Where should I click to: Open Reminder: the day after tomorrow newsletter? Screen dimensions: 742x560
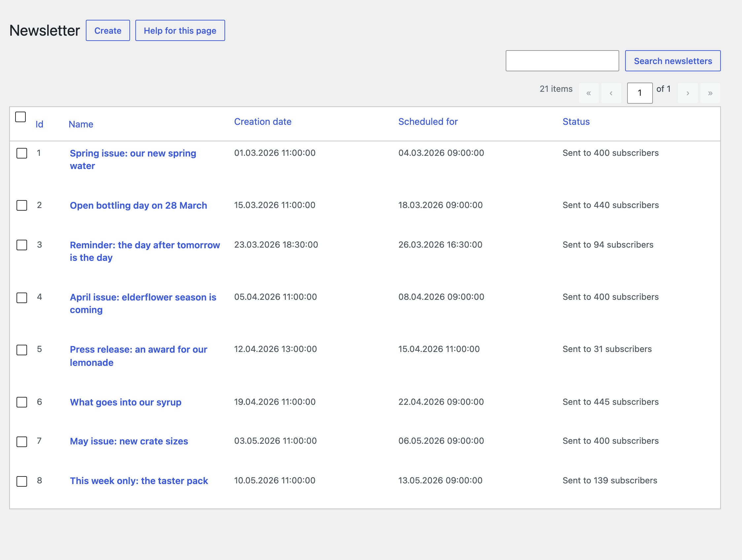(x=145, y=251)
